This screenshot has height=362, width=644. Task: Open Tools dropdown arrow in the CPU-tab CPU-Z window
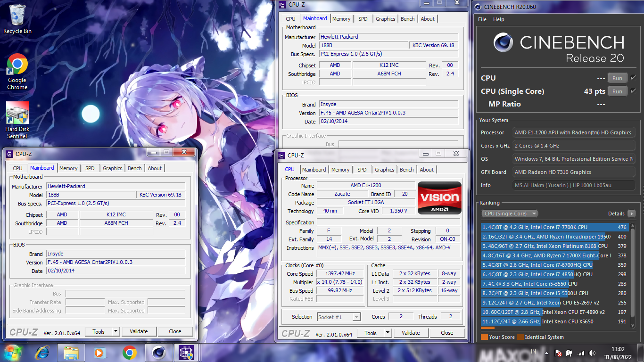point(388,333)
